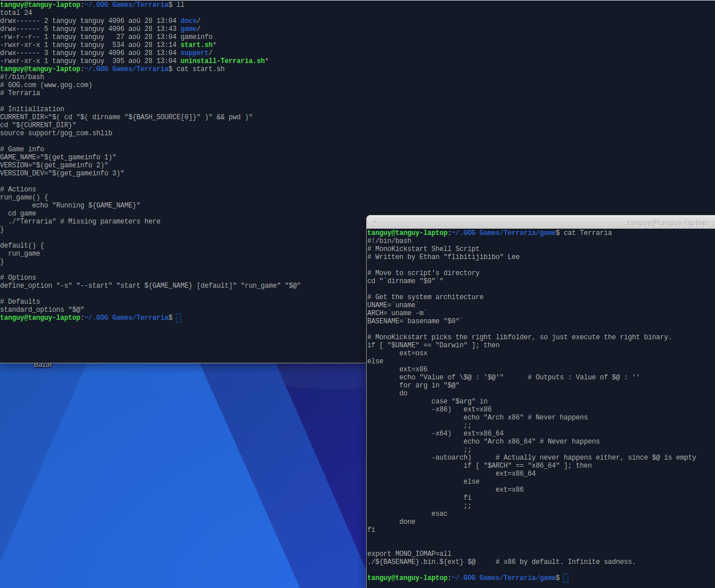The width and height of the screenshot is (715, 588).
Task: Select 'uninstall-Terraria.sh*' file entry
Action: tap(225, 61)
